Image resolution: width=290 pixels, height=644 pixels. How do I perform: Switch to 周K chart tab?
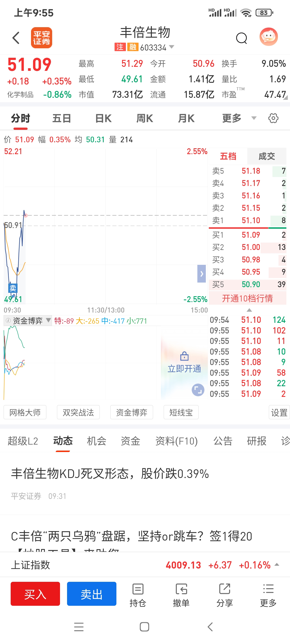click(x=145, y=118)
